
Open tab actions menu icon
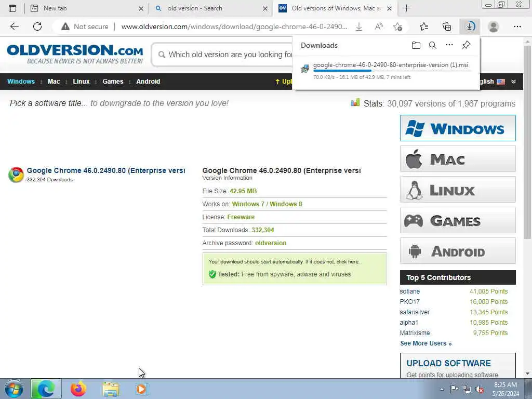pyautogui.click(x=12, y=8)
